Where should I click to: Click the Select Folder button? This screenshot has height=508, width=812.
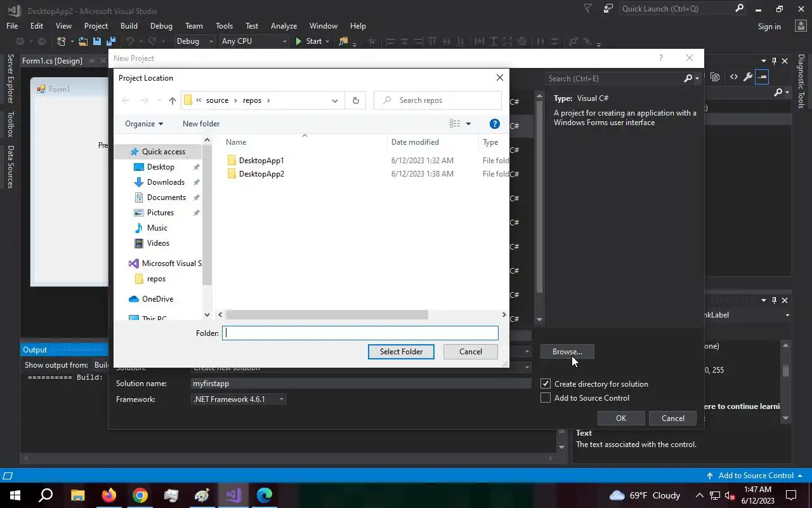point(401,351)
